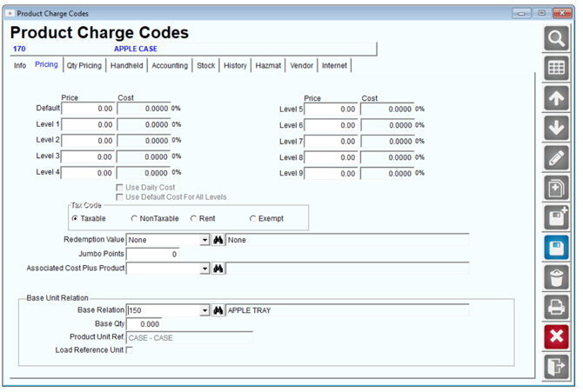Expand the Associated Cost Plus Product dropdown

204,269
